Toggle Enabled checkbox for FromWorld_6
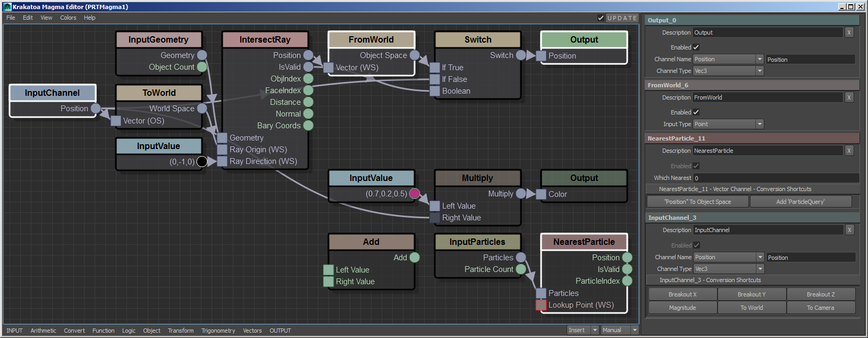This screenshot has width=868, height=338. pyautogui.click(x=696, y=112)
